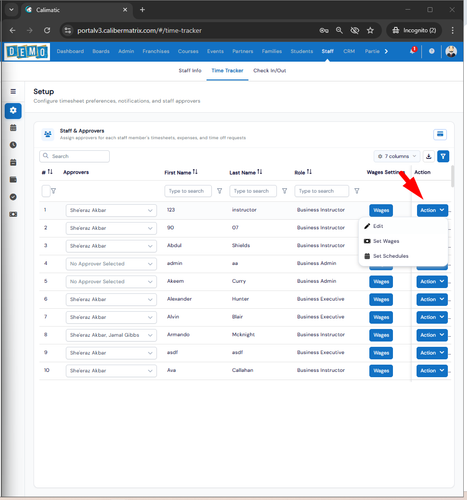Sort by Last Name column
The width and height of the screenshot is (467, 500).
pyautogui.click(x=260, y=172)
